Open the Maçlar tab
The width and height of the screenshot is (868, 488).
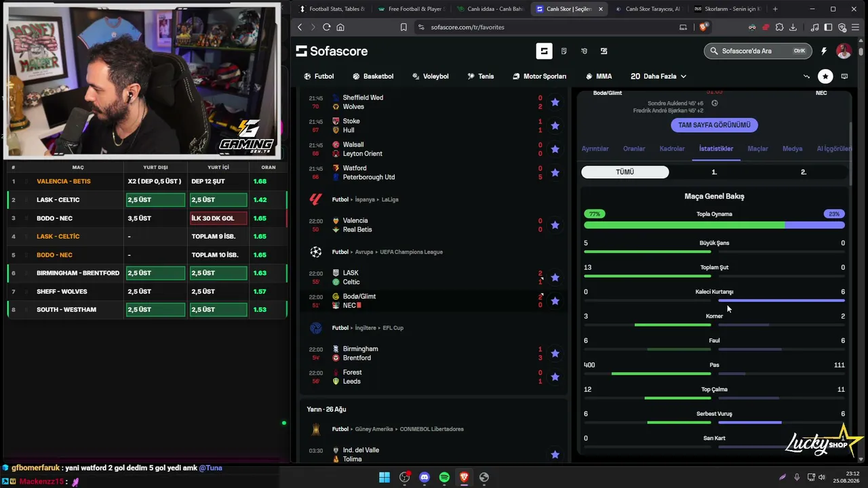click(757, 148)
